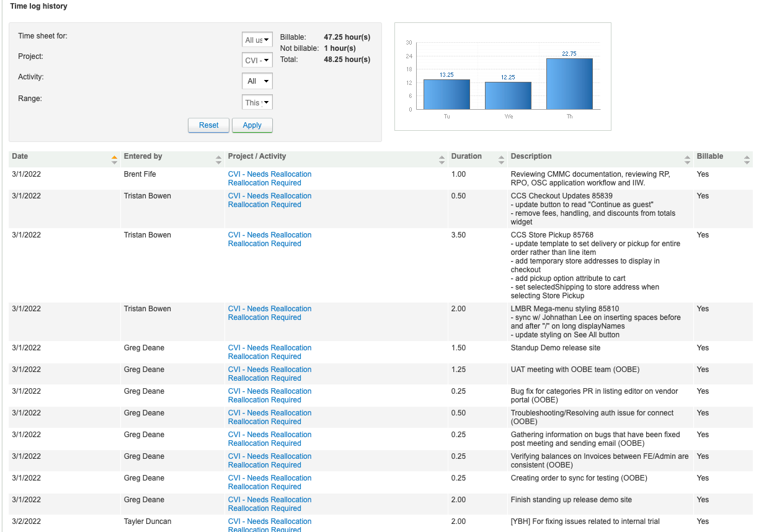Open Reallocation Required link for Tayler Duncan row
This screenshot has height=532, width=764.
point(265,529)
